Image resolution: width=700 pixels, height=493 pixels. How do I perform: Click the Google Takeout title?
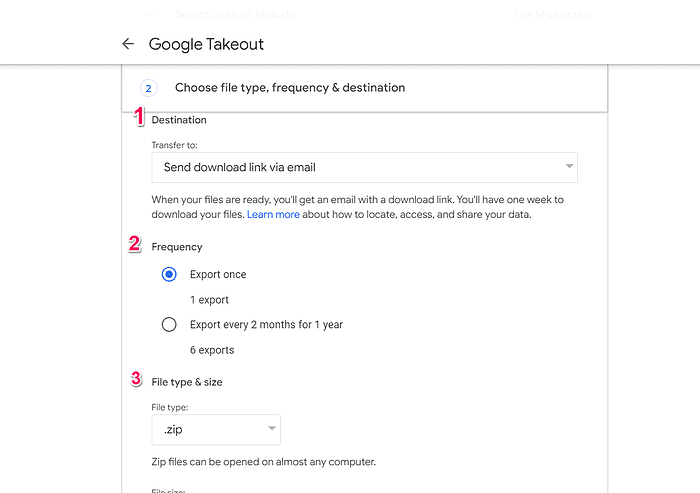tap(206, 44)
